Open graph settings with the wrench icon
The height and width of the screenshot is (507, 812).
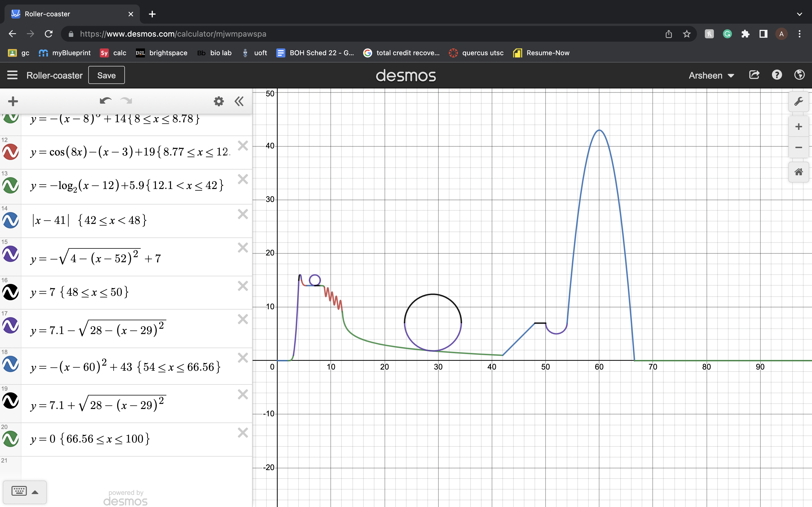(799, 102)
